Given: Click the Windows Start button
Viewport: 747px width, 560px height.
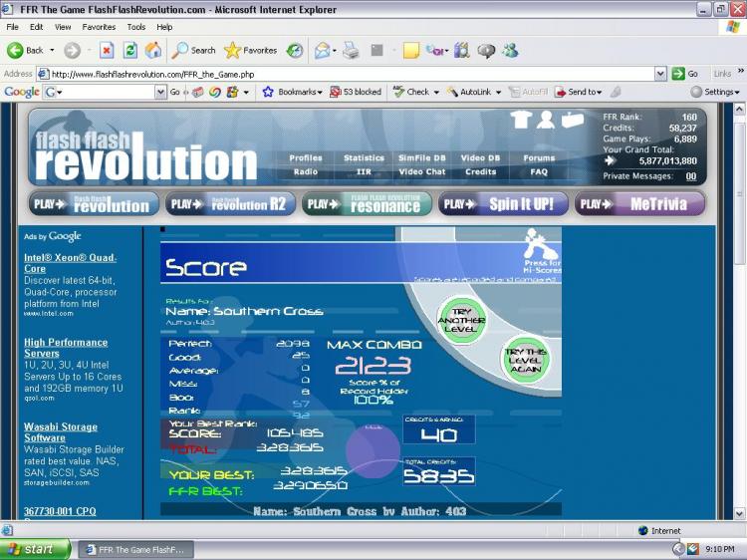Looking at the screenshot, I should pyautogui.click(x=36, y=549).
